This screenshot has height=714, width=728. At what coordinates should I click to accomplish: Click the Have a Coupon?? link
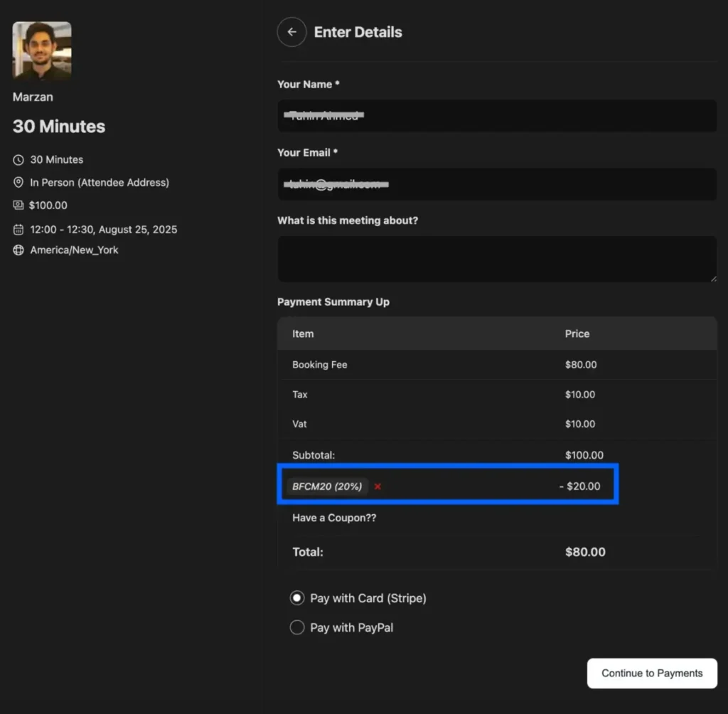[334, 518]
